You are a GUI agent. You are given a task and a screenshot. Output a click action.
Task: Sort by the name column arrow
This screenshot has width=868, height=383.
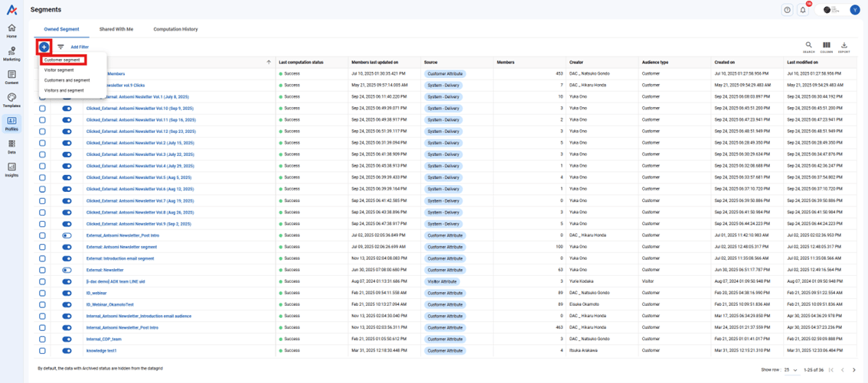pyautogui.click(x=269, y=62)
